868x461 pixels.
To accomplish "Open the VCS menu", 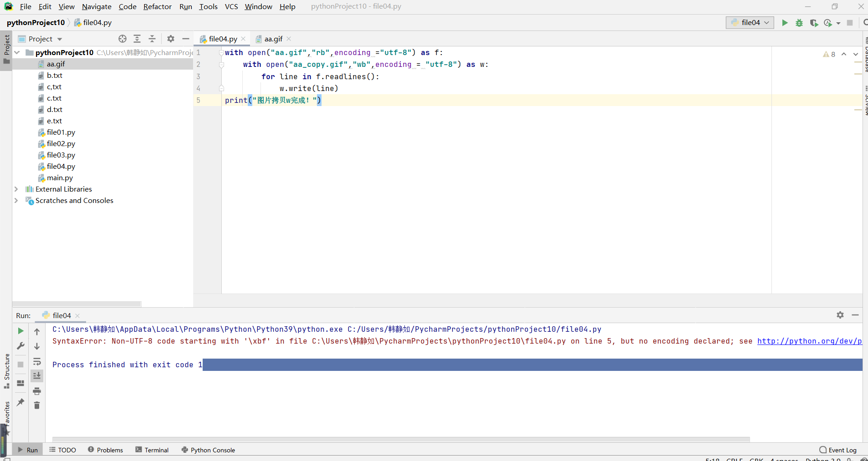I will 231,6.
